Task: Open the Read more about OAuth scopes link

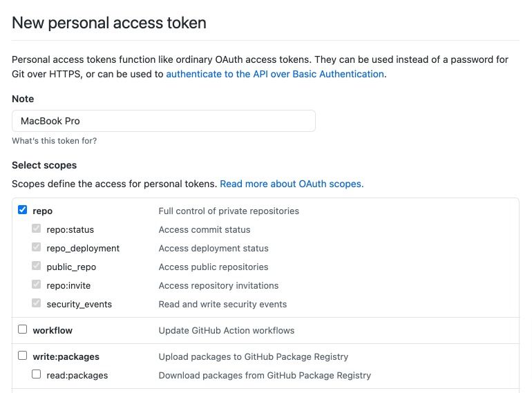Action: tap(292, 184)
